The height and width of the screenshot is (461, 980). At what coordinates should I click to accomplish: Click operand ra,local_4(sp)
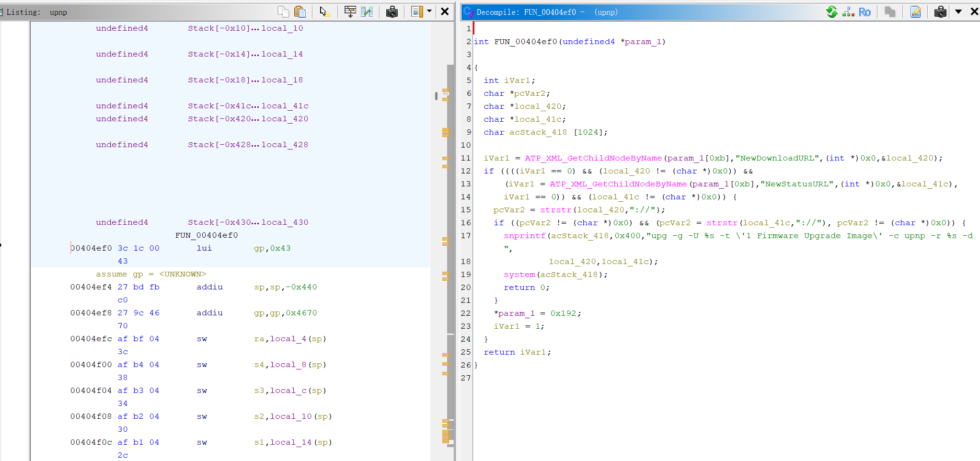290,338
